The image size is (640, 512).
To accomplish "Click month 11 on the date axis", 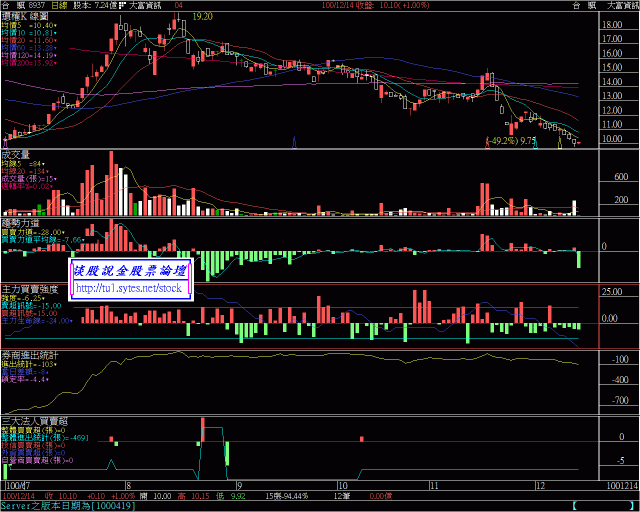I will 433,486.
